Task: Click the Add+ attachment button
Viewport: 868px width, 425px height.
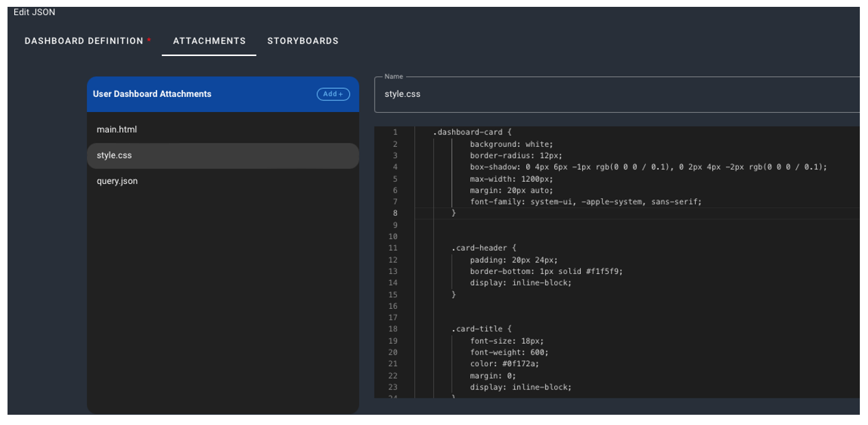Action: (333, 94)
